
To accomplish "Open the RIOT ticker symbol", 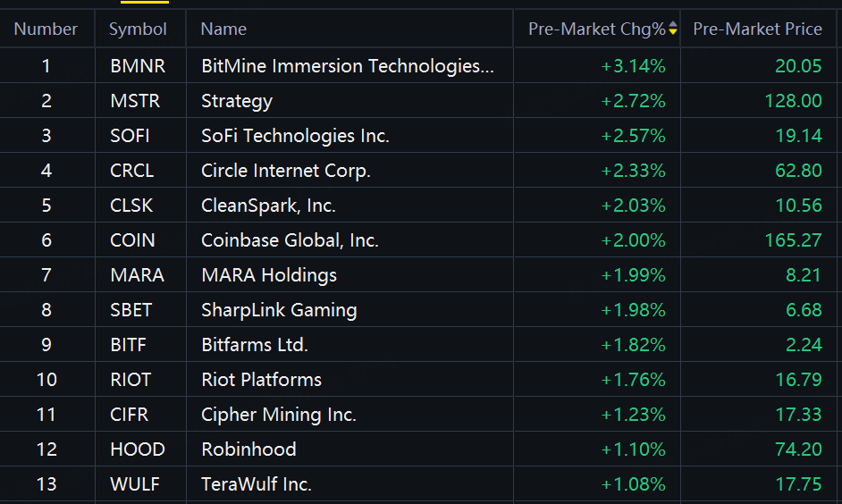I will click(131, 380).
